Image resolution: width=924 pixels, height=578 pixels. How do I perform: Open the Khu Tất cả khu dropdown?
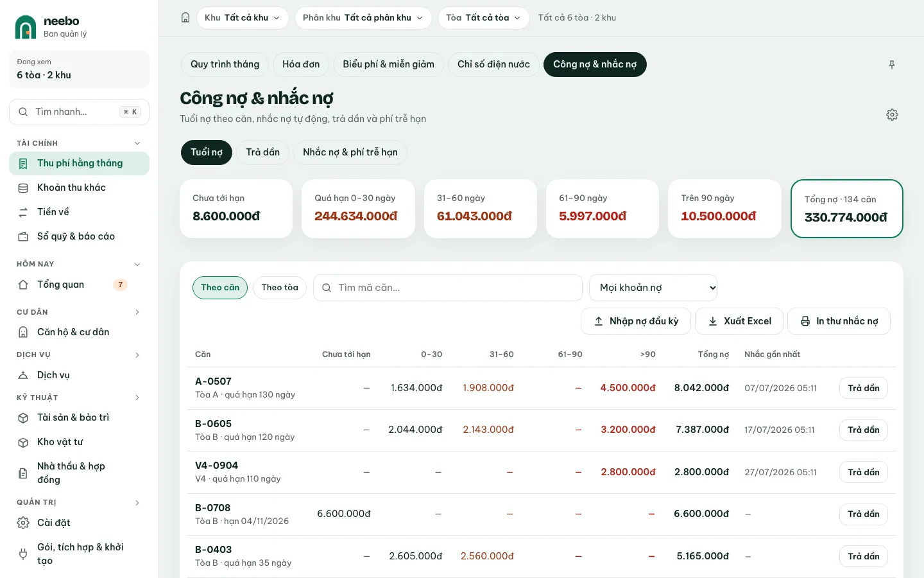243,18
